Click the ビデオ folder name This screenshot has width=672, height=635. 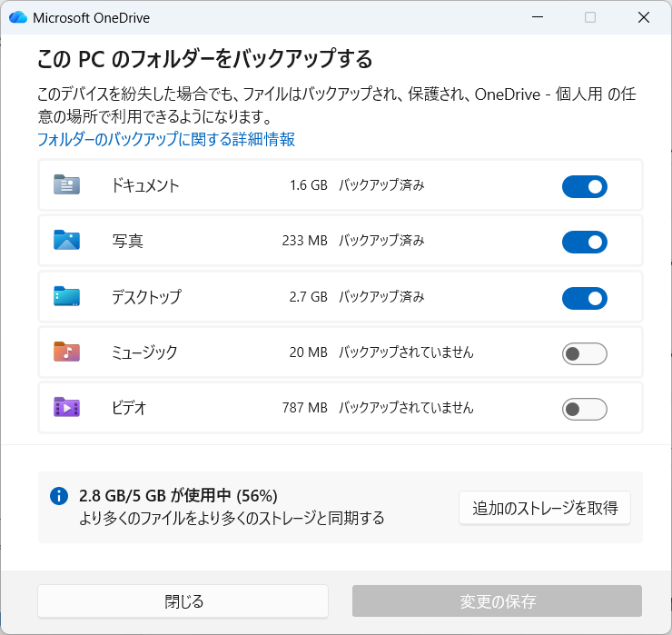pos(129,408)
